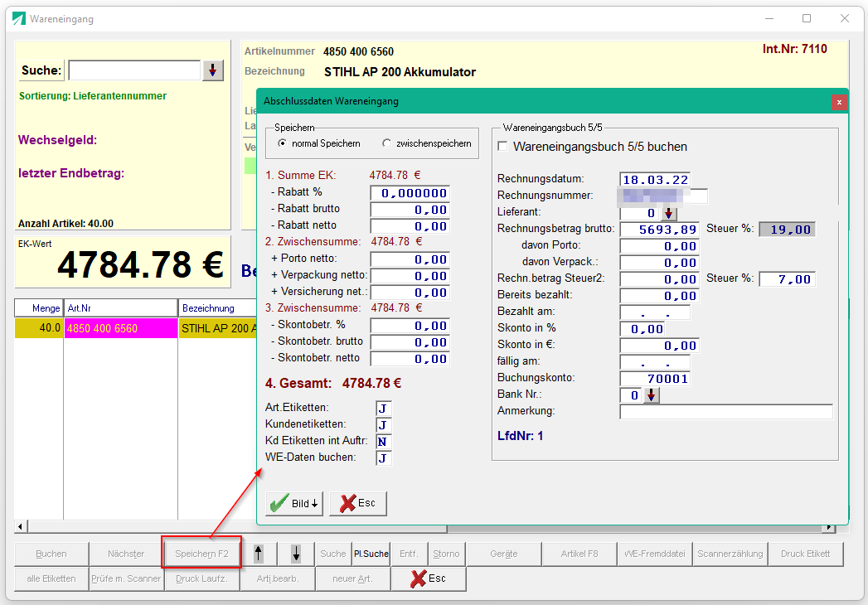Click the Storno button
The width and height of the screenshot is (868, 605).
446,554
